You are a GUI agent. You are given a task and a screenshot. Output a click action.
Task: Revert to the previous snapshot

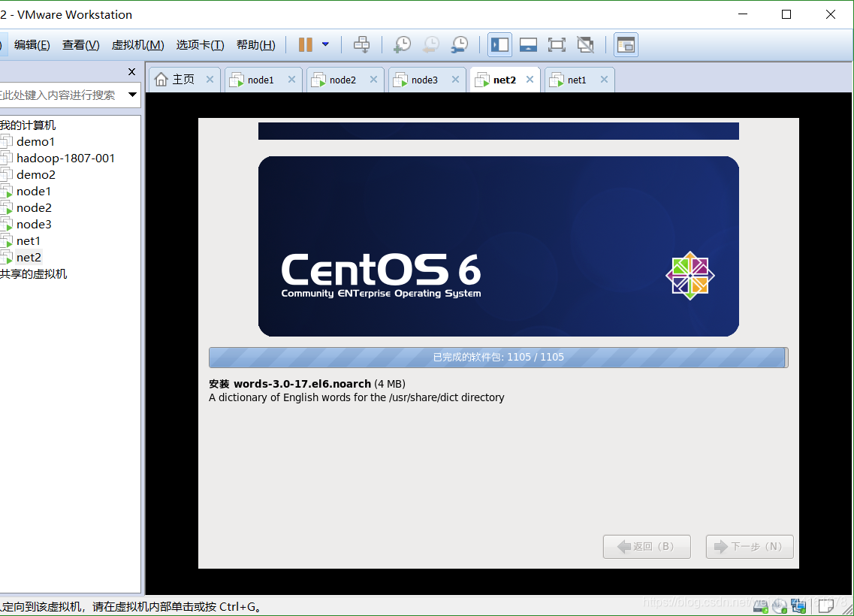(431, 44)
